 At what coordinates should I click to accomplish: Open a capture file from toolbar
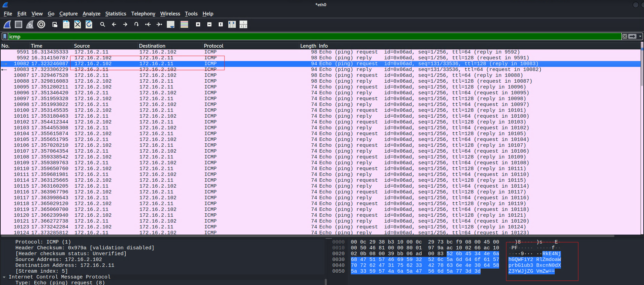(x=55, y=24)
